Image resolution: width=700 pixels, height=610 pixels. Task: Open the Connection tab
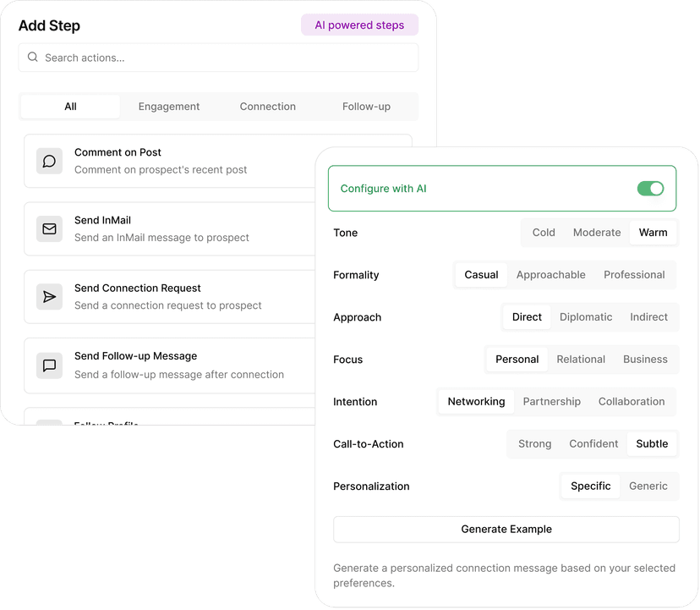pos(268,107)
